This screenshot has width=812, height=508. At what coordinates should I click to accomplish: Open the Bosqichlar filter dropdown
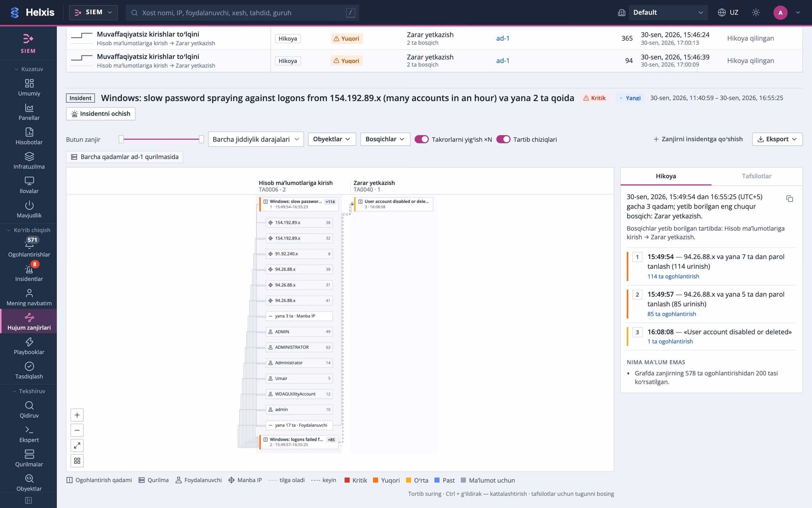point(385,139)
